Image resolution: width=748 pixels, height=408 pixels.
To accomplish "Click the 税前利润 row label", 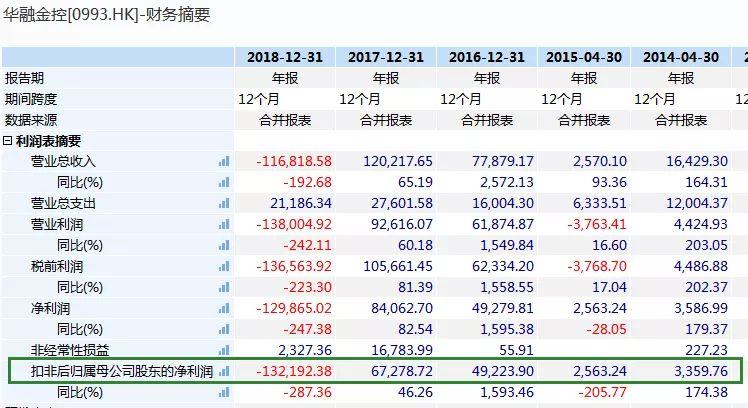I will tap(57, 266).
